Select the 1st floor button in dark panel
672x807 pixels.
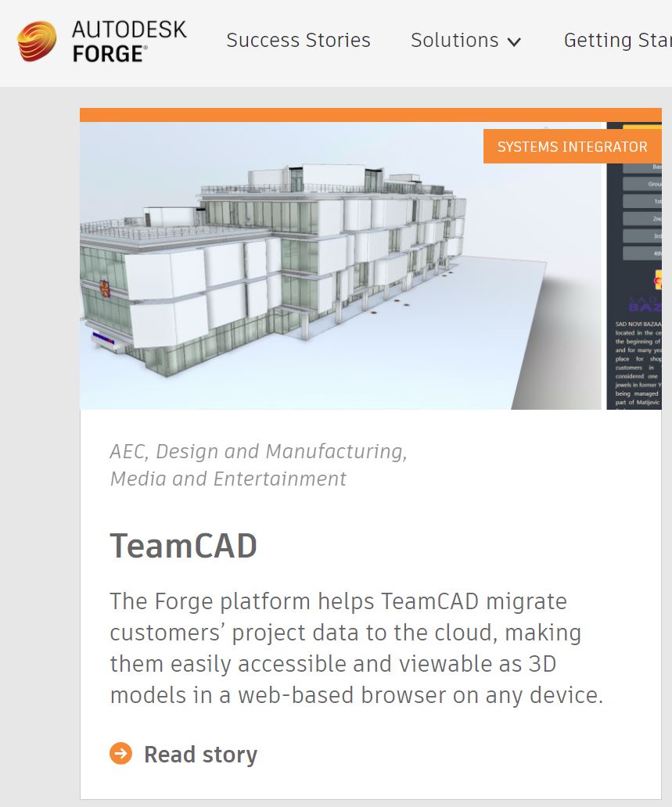click(x=642, y=201)
